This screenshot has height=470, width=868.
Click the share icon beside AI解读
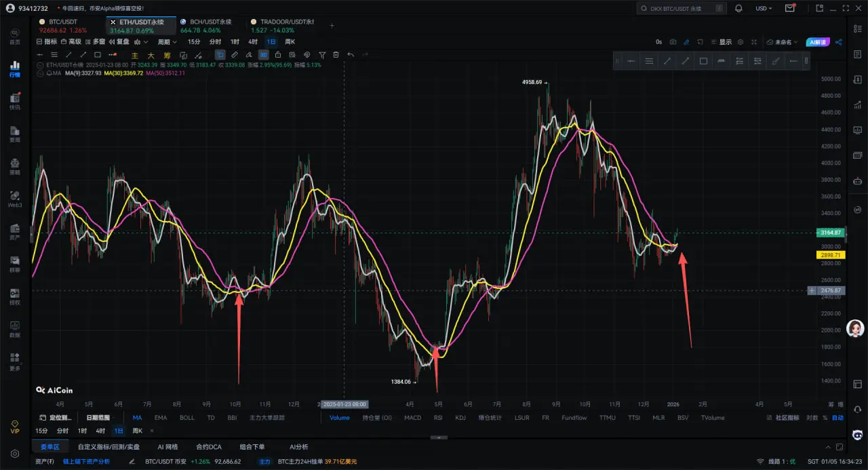coord(839,42)
